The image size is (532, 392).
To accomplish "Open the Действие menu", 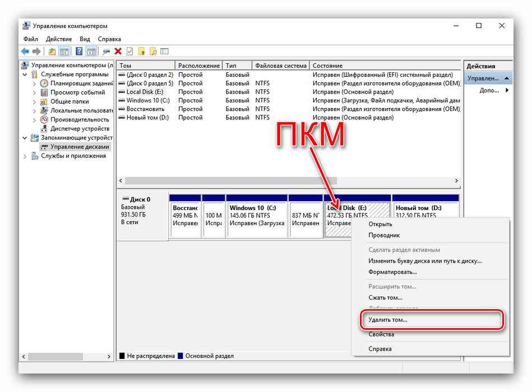I will (x=59, y=39).
